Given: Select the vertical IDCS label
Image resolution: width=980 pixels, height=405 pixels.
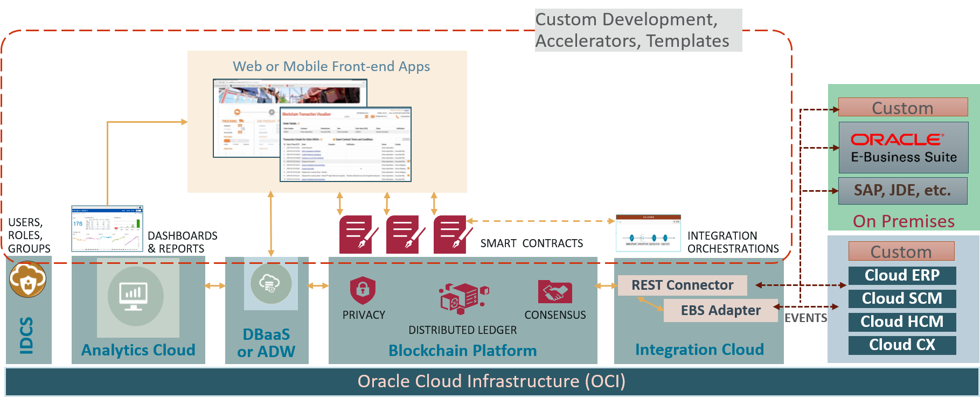Looking at the screenshot, I should 26,336.
